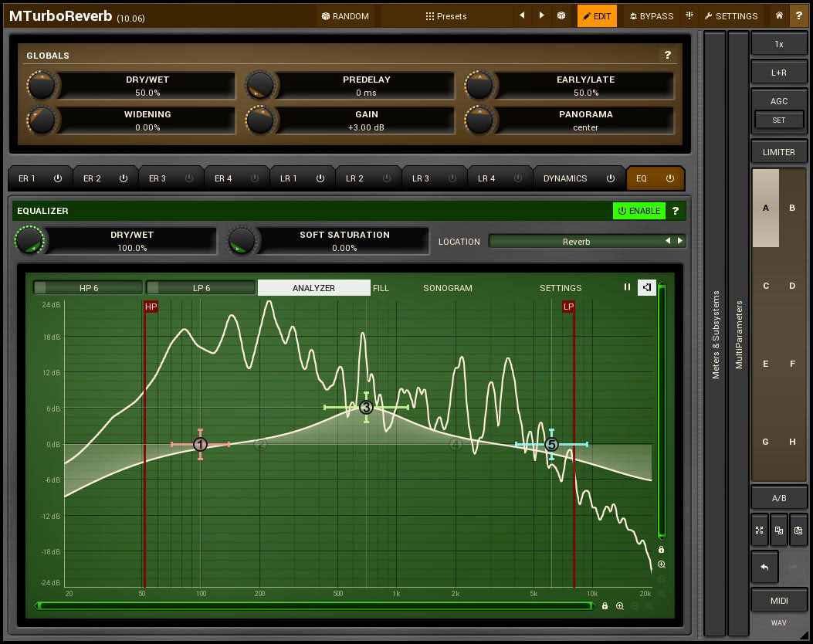Toggle the Equalizer ENABLE button
Image resolution: width=813 pixels, height=644 pixels.
click(639, 211)
